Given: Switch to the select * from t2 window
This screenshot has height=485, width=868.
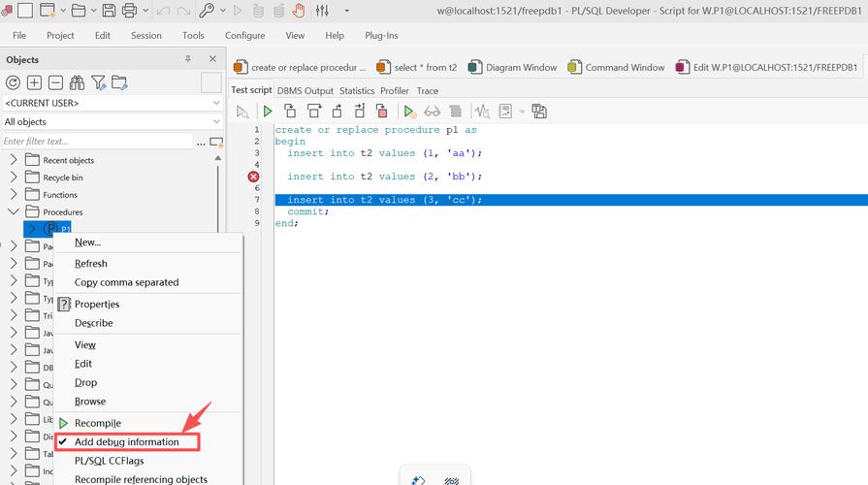Looking at the screenshot, I should click(x=417, y=68).
